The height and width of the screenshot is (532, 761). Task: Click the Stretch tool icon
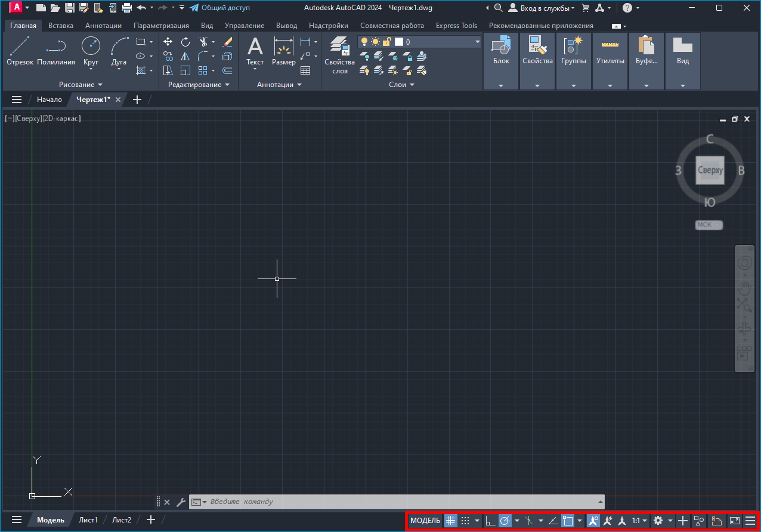pyautogui.click(x=168, y=70)
